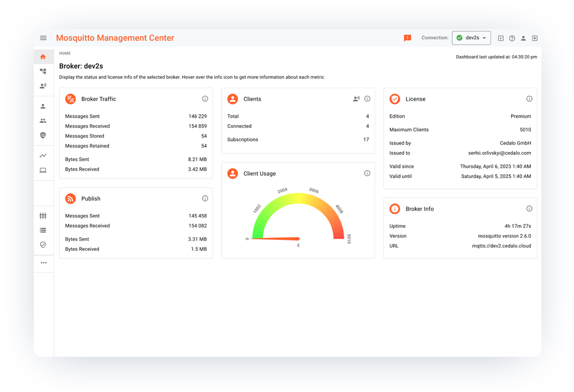Open client inspection in the sidebar

pos(43,86)
